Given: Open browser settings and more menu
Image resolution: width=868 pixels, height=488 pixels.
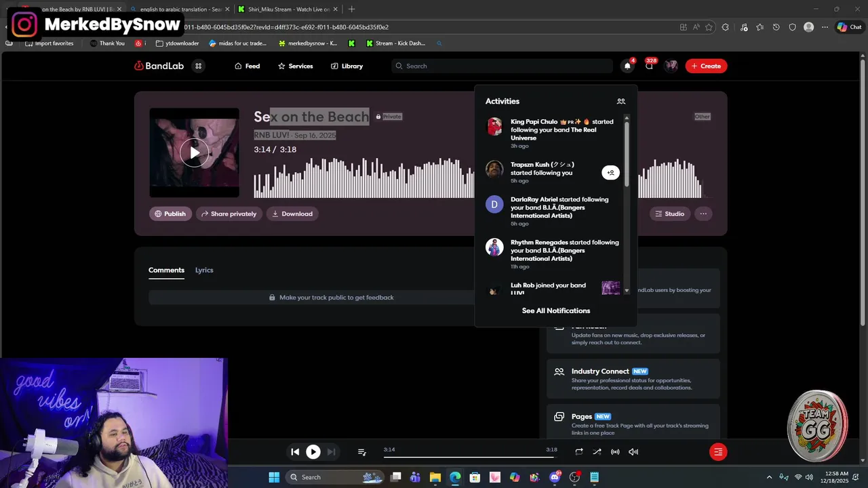Looking at the screenshot, I should tap(825, 27).
